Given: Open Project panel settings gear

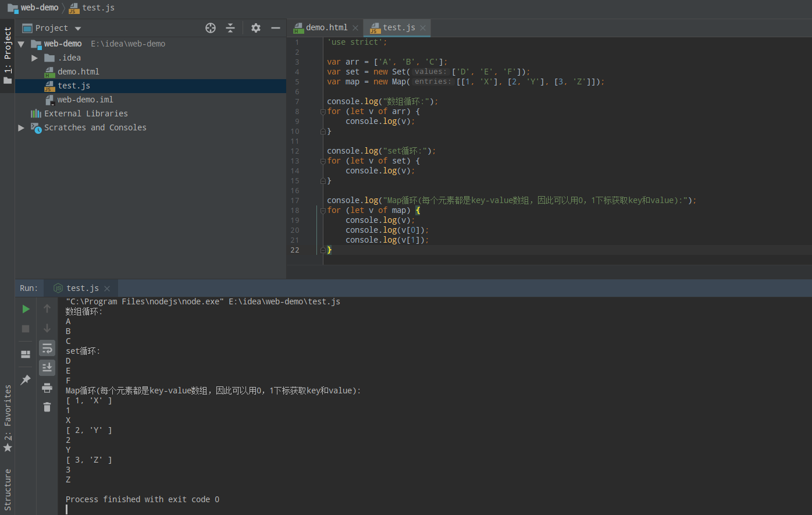Looking at the screenshot, I should coord(256,28).
